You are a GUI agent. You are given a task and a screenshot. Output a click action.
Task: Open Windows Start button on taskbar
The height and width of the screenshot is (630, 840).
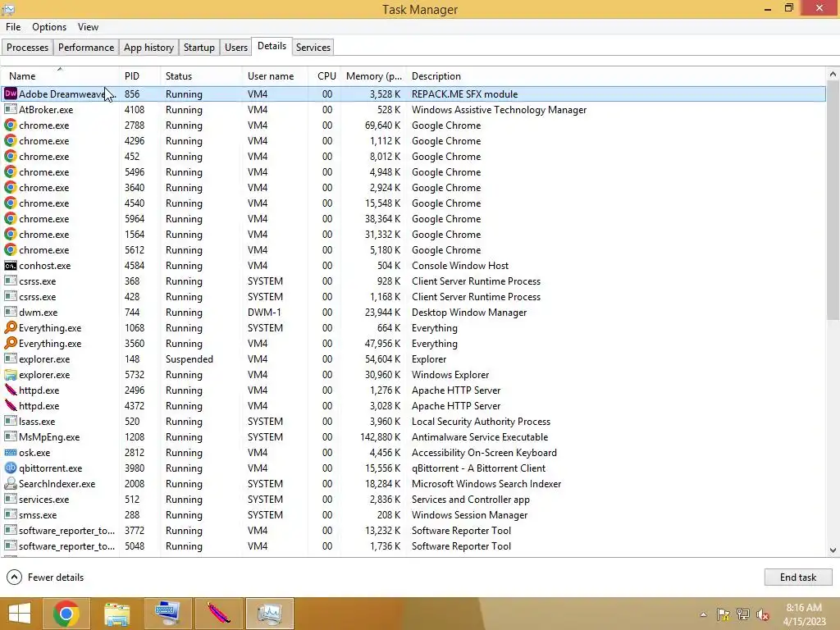20,614
